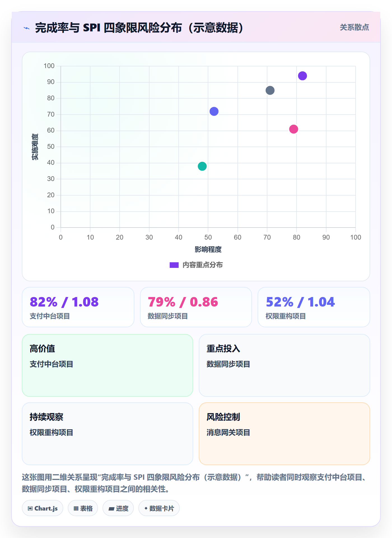Select the 高价值 quadrant card
The width and height of the screenshot is (392, 538).
point(108,365)
